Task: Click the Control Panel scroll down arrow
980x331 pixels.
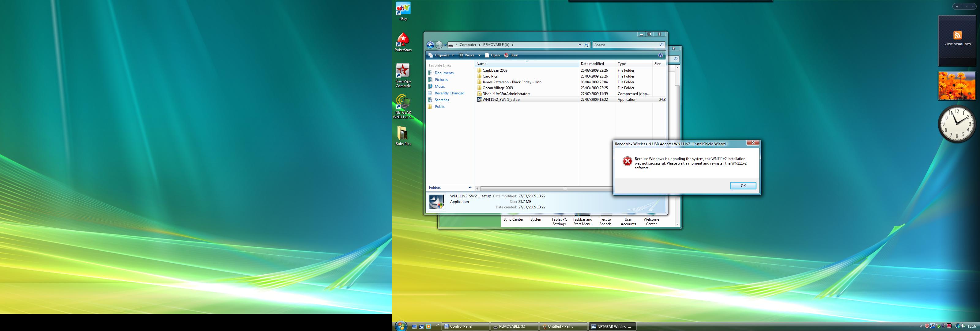Action: point(677,224)
